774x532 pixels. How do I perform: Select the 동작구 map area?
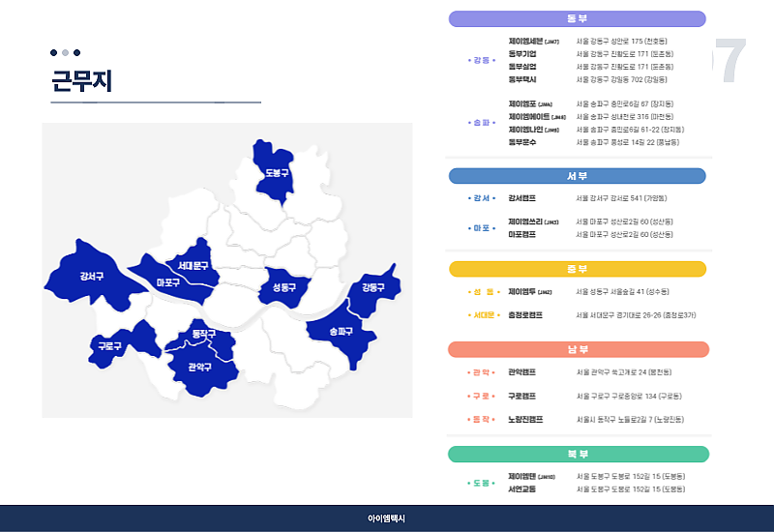coord(203,335)
